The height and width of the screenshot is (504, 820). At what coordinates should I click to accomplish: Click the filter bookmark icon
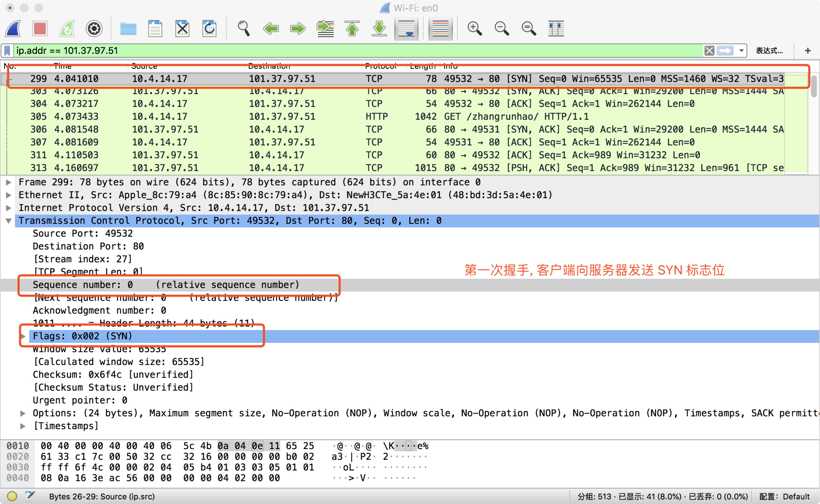[7, 51]
